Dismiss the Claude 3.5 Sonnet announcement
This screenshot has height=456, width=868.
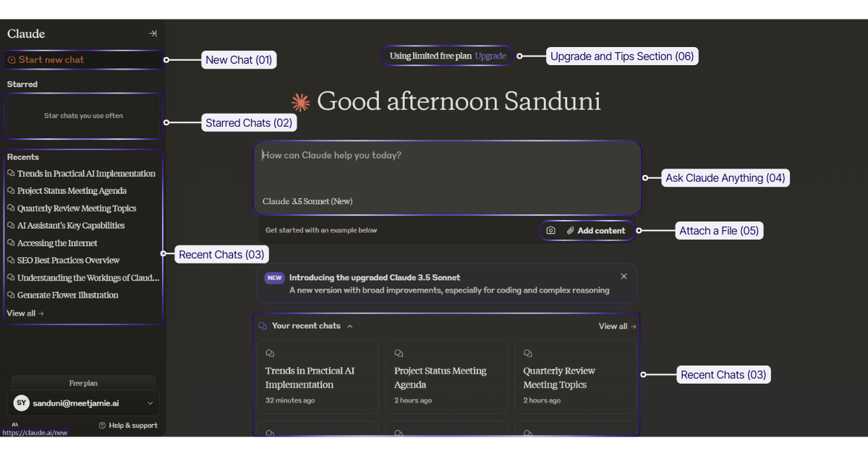pos(624,276)
